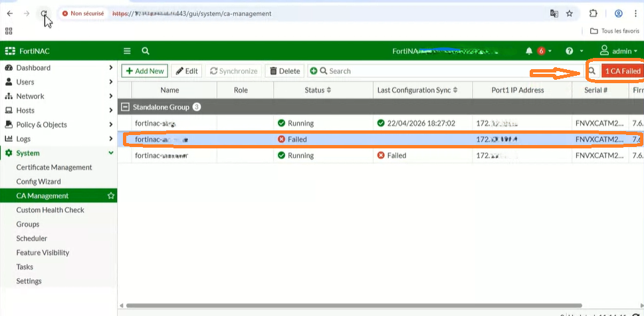Open Feature Visibility page
This screenshot has height=316, width=644.
43,252
